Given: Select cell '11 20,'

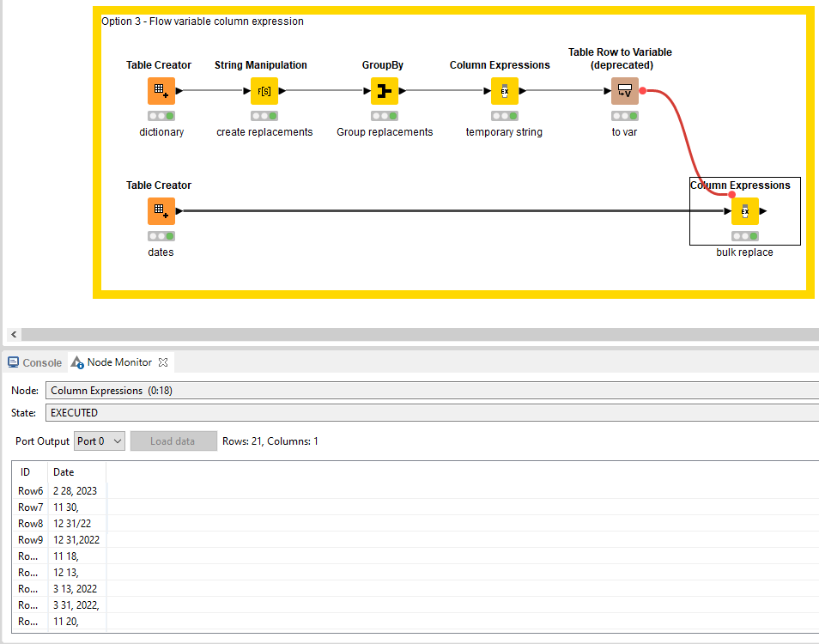Looking at the screenshot, I should 76,622.
